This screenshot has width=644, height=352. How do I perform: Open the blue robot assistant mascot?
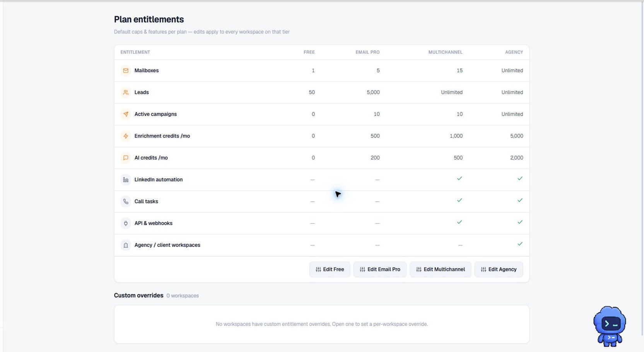[610, 326]
